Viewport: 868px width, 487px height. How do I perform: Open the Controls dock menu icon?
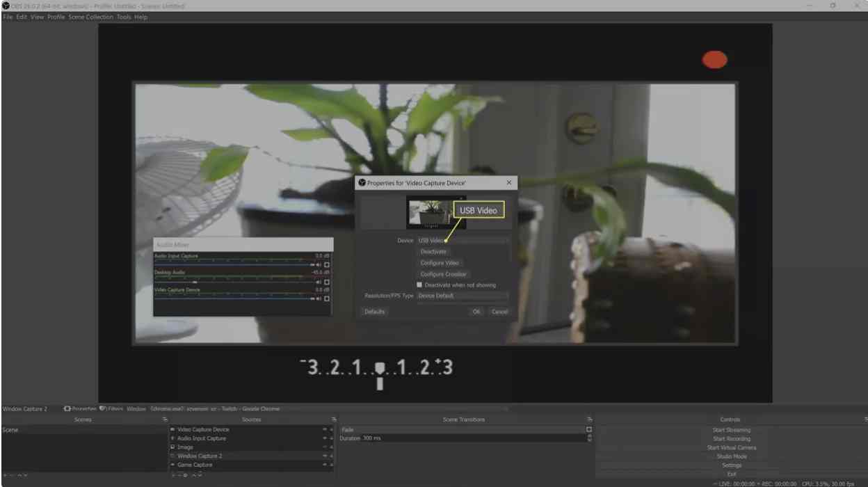point(865,420)
